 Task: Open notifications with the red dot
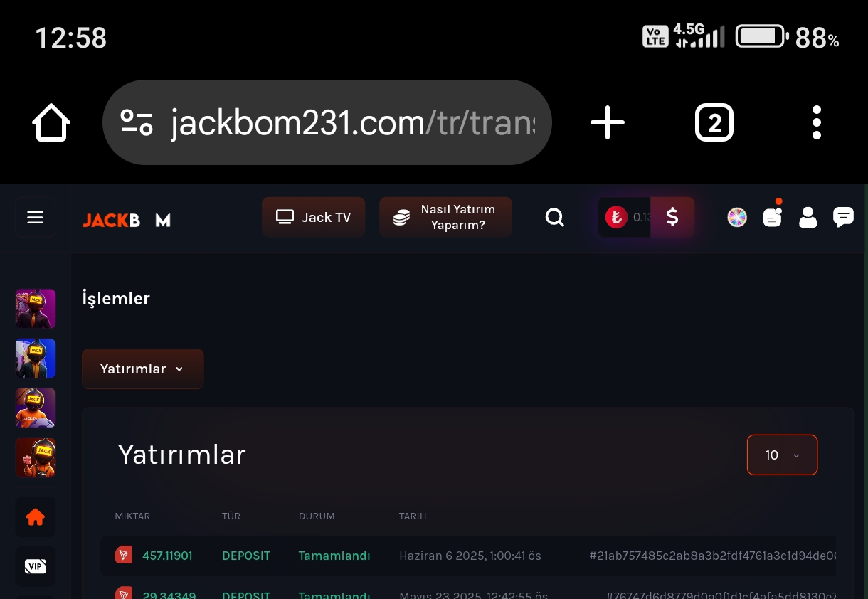click(x=773, y=216)
